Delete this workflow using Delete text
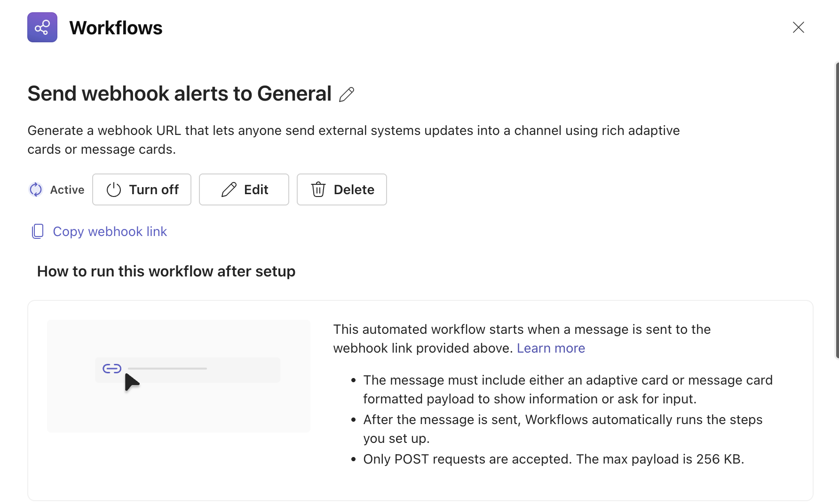This screenshot has width=839, height=504. click(354, 189)
